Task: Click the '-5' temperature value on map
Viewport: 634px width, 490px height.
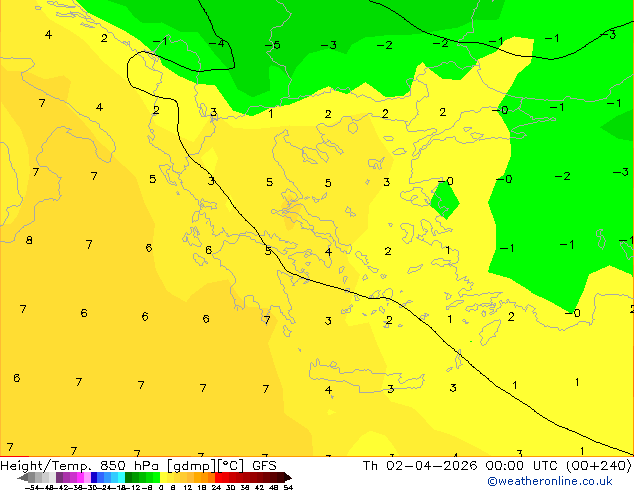Action: click(273, 45)
